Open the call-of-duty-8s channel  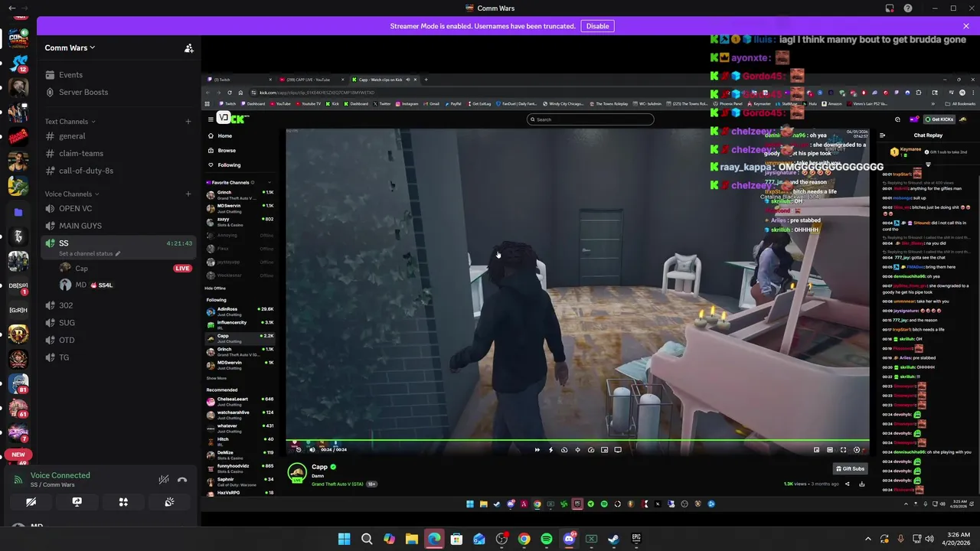tap(86, 171)
